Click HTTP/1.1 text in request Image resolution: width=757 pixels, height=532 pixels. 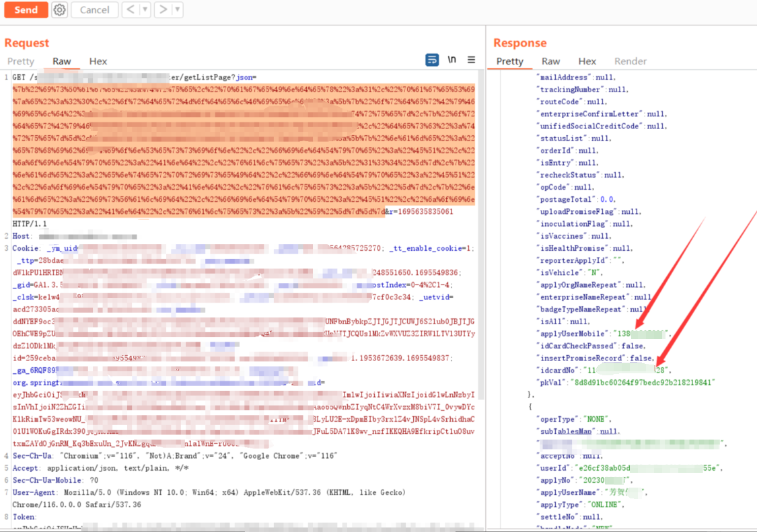pos(30,224)
